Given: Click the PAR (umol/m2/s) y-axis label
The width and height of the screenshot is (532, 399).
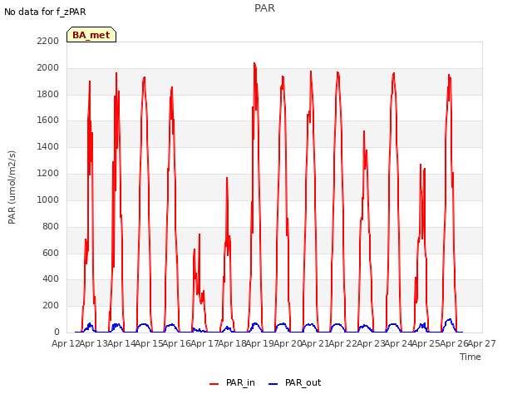Looking at the screenshot, I should click(12, 187).
